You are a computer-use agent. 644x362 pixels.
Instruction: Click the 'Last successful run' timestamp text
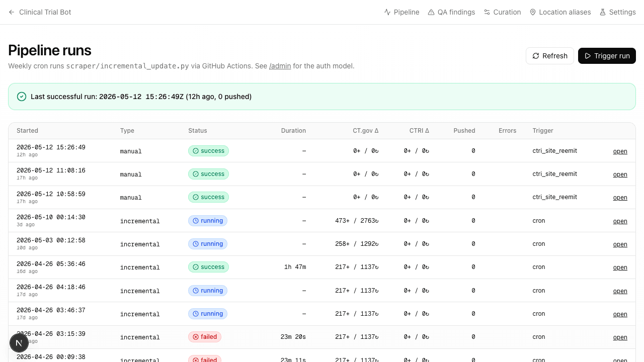point(141,97)
